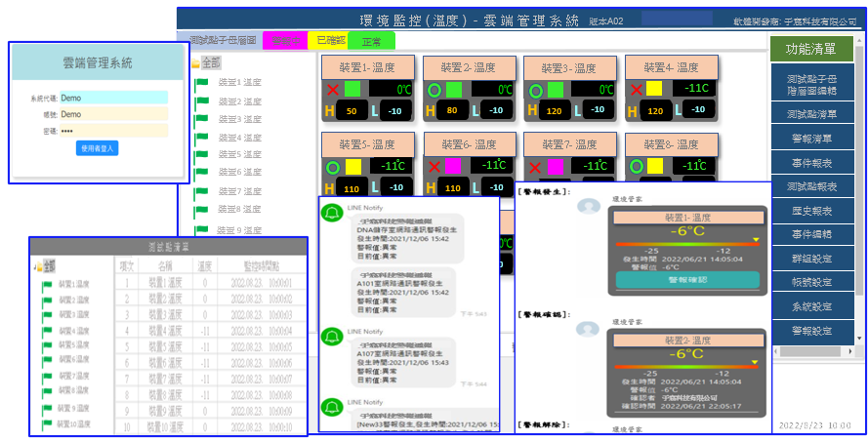The image size is (868, 442).
Task: Click the magenta status square on 裝置6-溫度 card
Action: [x=454, y=167]
